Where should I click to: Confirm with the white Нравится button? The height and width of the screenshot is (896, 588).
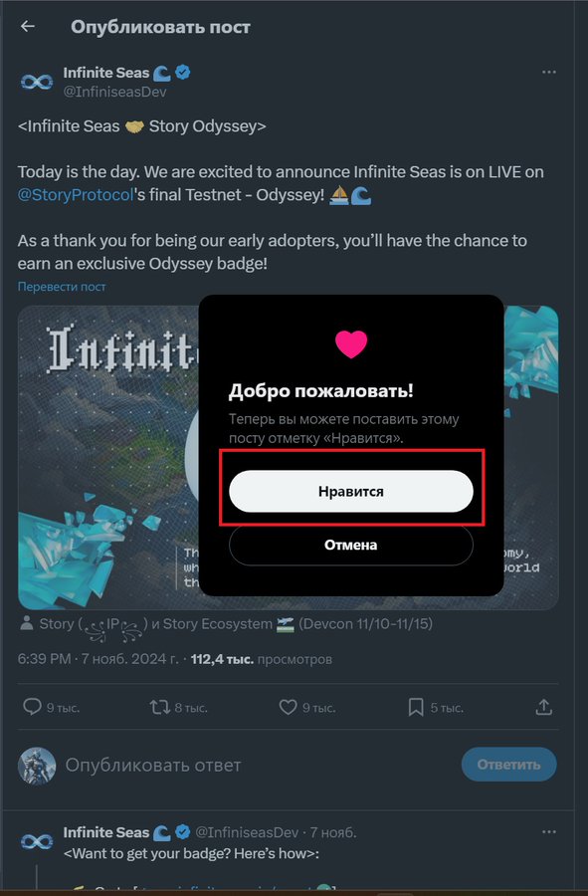click(x=351, y=492)
